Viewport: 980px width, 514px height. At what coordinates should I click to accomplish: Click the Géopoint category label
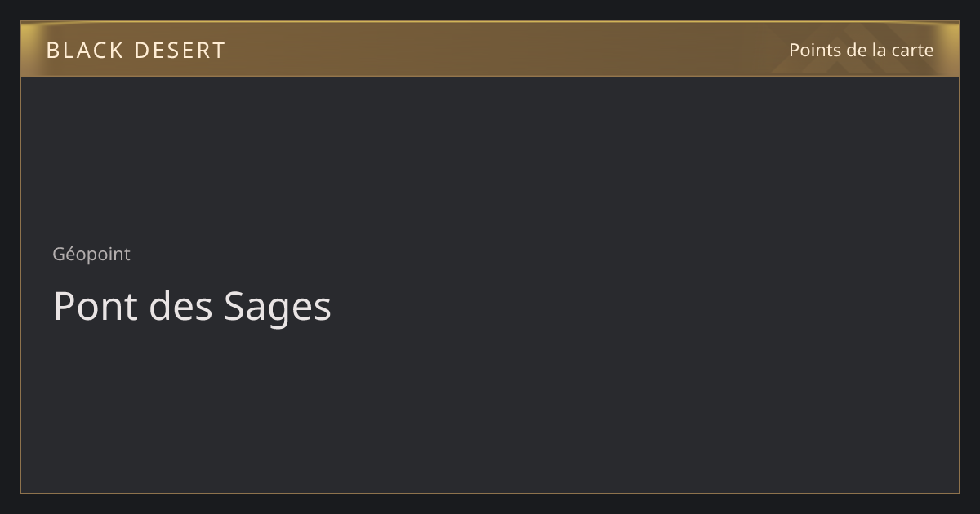tap(91, 255)
